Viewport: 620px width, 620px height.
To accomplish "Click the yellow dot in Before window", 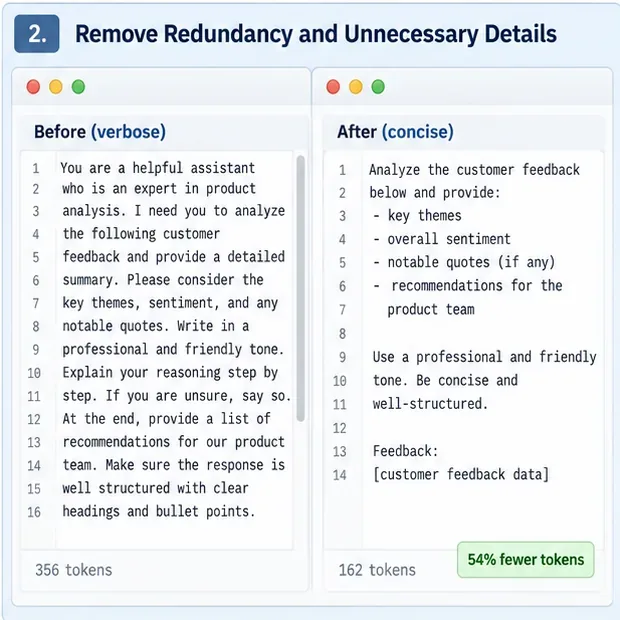I will (56, 87).
